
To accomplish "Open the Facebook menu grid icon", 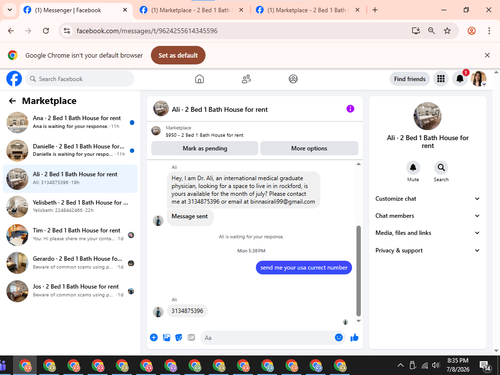I will click(x=441, y=79).
